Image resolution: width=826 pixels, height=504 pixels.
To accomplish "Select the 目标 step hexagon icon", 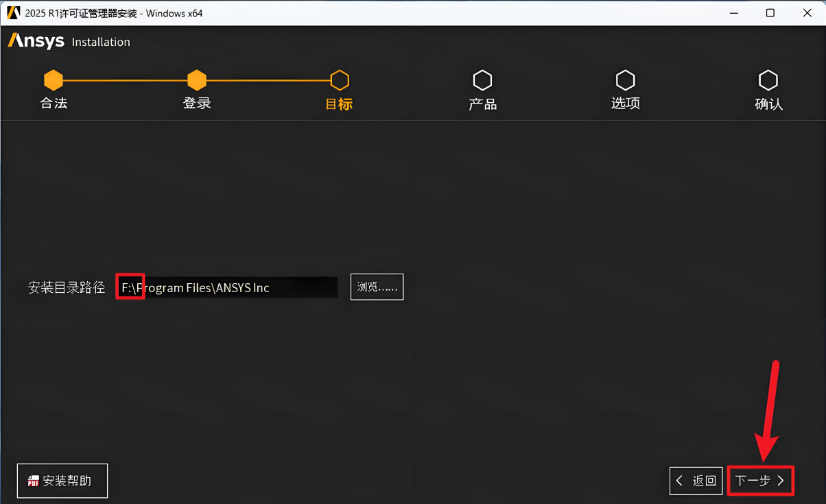I will click(340, 80).
